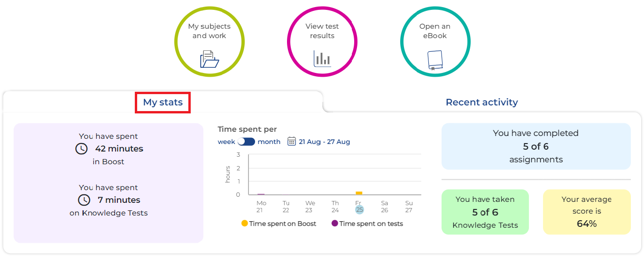
Task: Open the Recent activity tab
Action: coord(481,102)
